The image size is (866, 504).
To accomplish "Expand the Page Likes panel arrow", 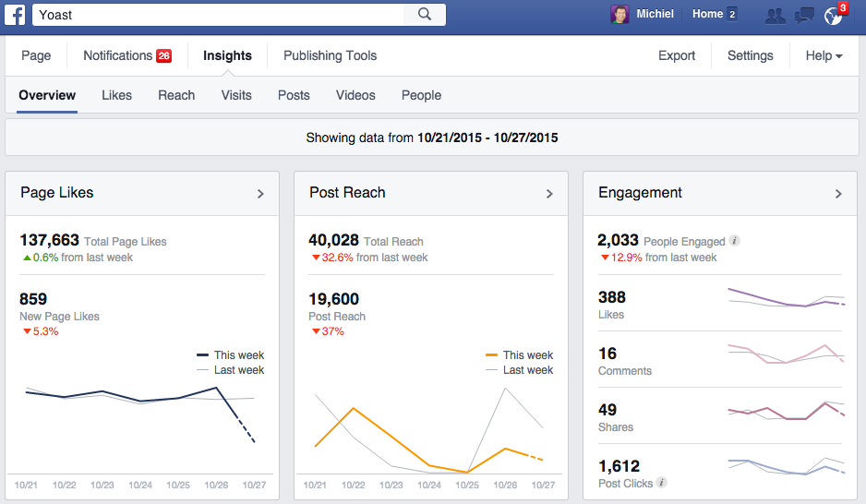I will pyautogui.click(x=260, y=194).
